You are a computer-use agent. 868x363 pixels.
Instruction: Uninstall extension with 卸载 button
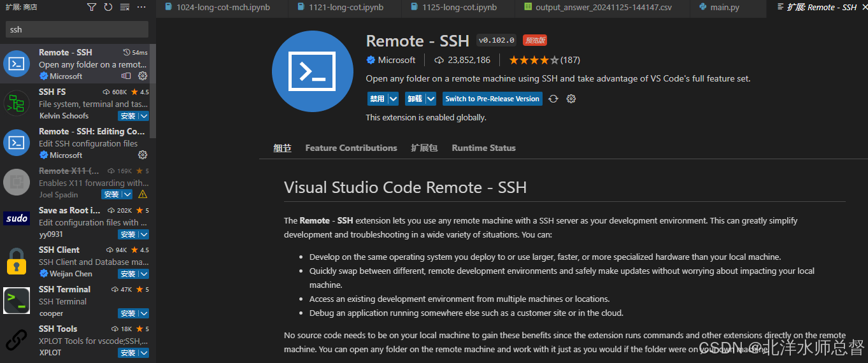pos(415,99)
